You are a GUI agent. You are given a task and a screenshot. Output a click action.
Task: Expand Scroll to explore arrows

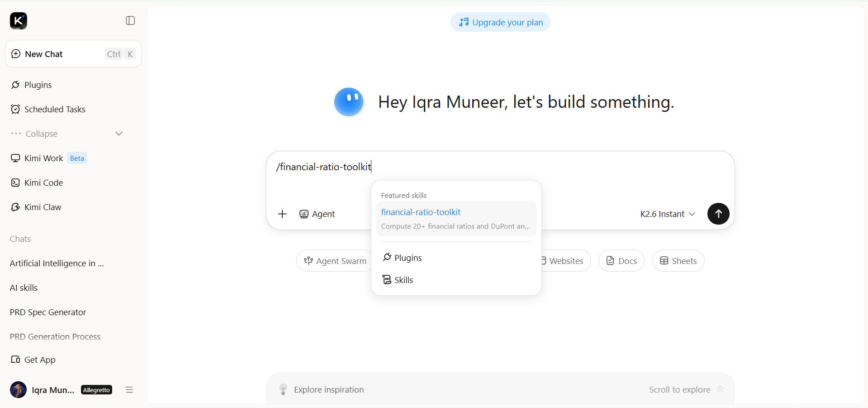pos(720,389)
